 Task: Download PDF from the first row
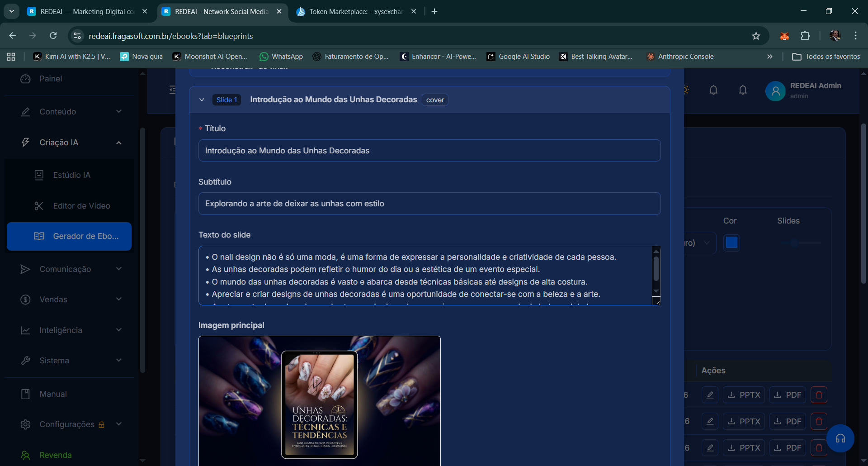788,395
